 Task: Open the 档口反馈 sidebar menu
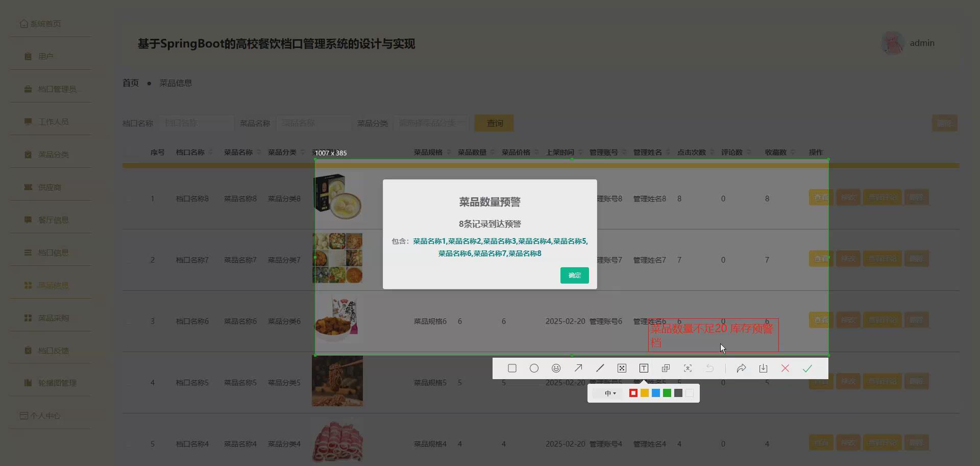(51, 351)
